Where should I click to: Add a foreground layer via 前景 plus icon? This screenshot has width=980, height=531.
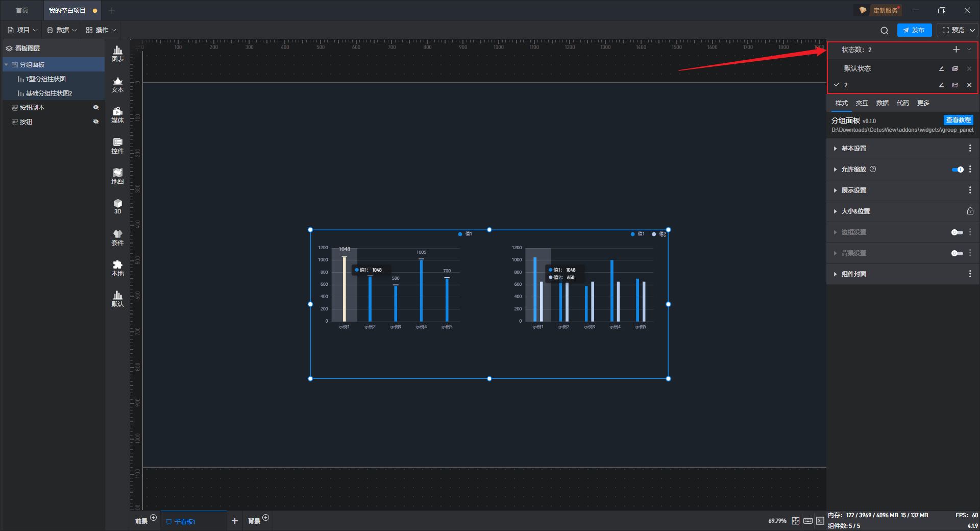click(153, 517)
